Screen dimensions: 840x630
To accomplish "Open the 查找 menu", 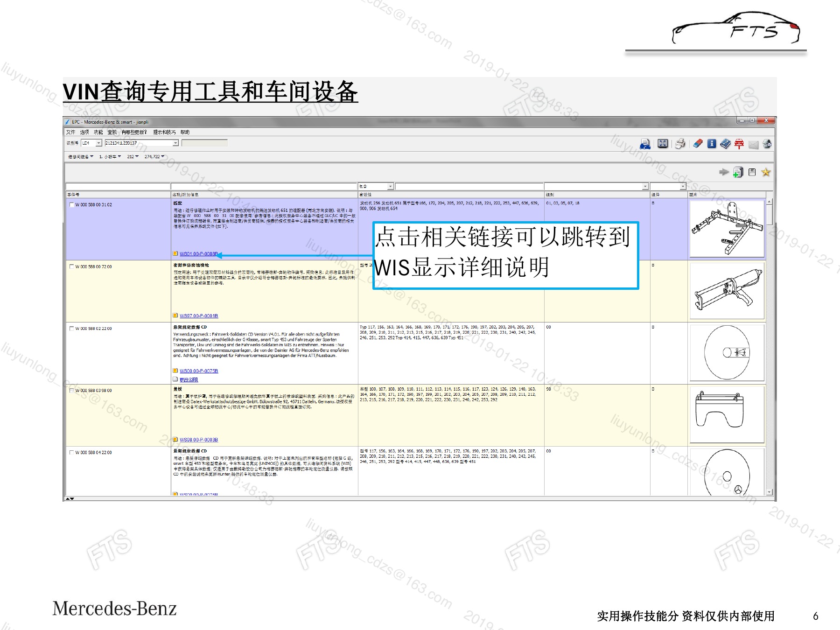I will (112, 132).
